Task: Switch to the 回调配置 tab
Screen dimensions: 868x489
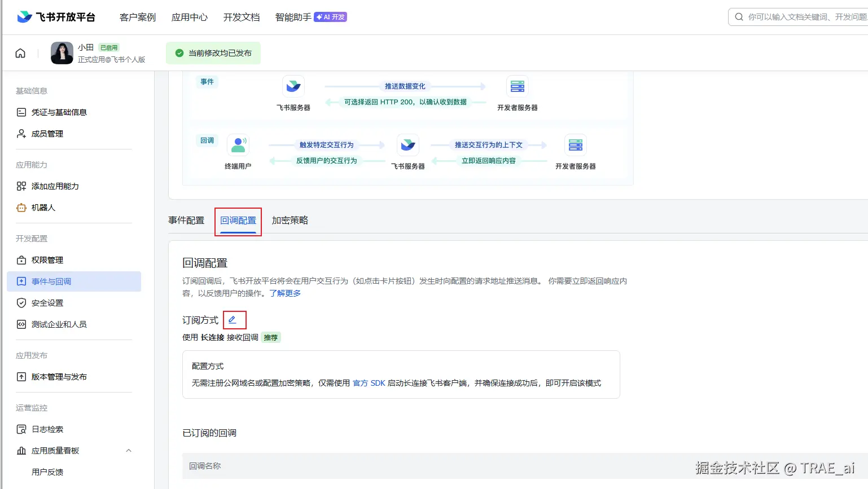Action: coord(238,221)
